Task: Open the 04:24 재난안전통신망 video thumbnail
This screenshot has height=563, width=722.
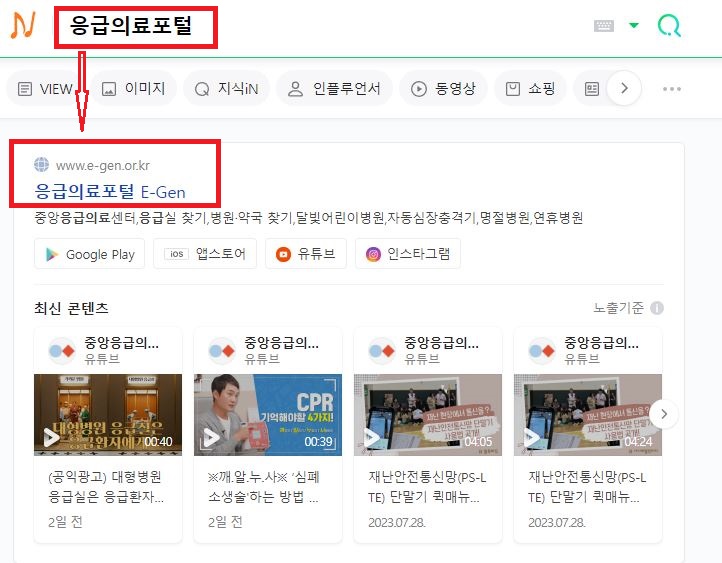Action: coord(588,415)
